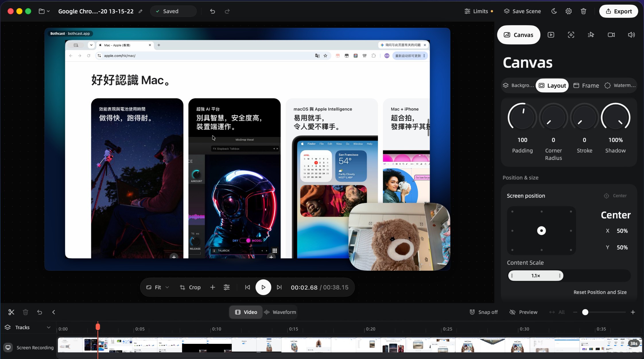644x359 pixels.
Task: Switch to Background tab
Action: 518,85
